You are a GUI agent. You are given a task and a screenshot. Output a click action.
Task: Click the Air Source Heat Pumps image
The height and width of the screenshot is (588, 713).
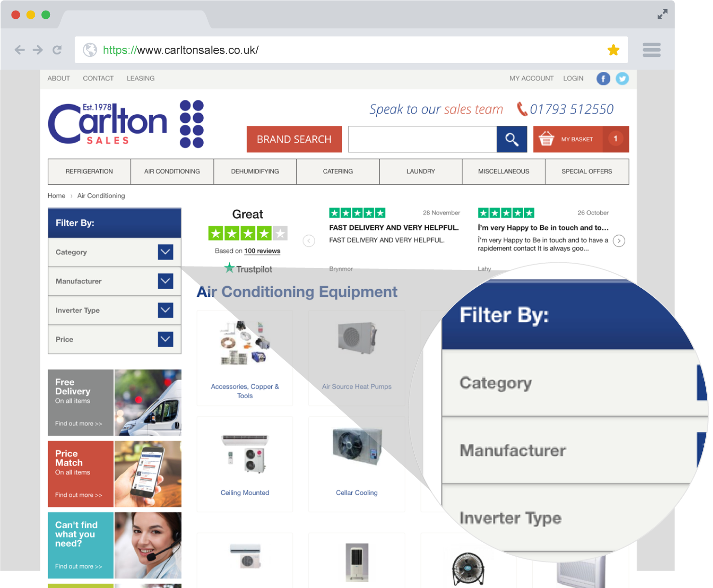coord(357,338)
